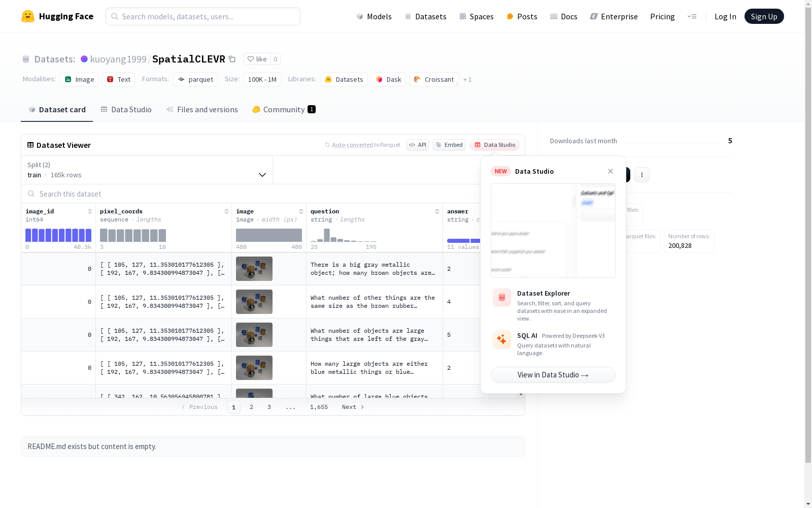Open Spaces in navigation
The height and width of the screenshot is (508, 812).
476,16
